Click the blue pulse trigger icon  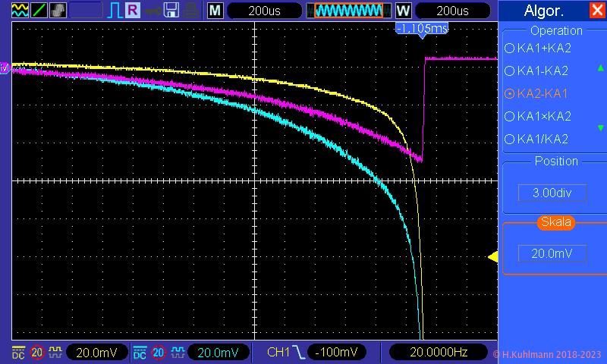click(x=115, y=11)
